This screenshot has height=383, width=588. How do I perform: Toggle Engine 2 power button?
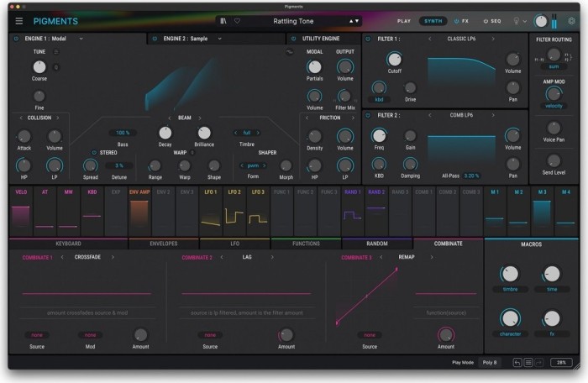[155, 39]
